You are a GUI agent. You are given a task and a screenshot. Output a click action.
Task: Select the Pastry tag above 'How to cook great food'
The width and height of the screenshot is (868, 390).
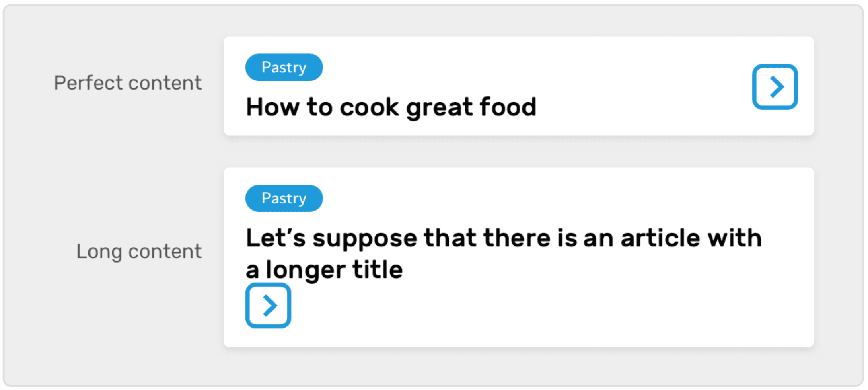(284, 67)
